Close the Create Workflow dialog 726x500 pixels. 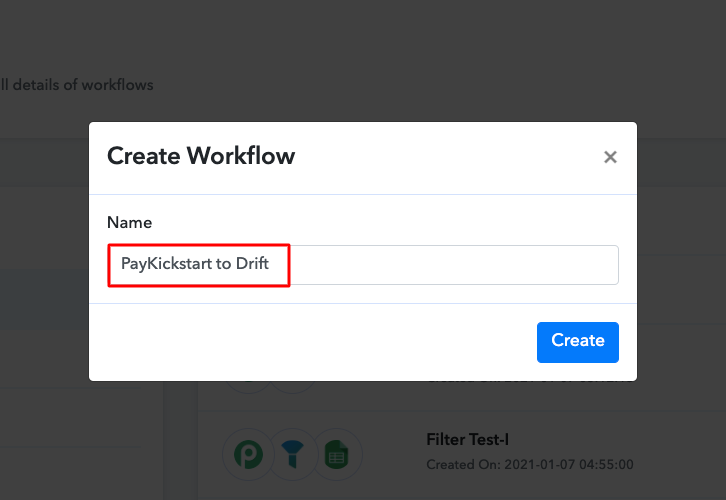(x=610, y=157)
